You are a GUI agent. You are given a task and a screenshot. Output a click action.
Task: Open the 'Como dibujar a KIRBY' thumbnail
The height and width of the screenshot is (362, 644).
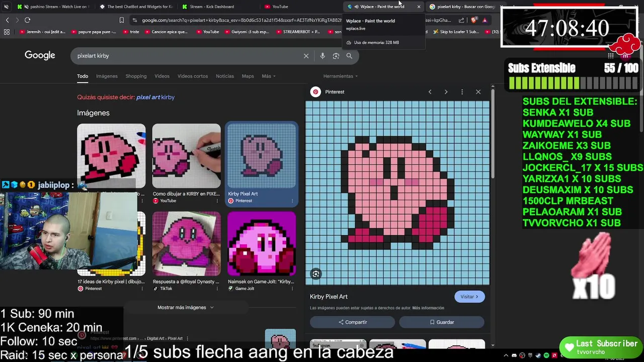(186, 156)
